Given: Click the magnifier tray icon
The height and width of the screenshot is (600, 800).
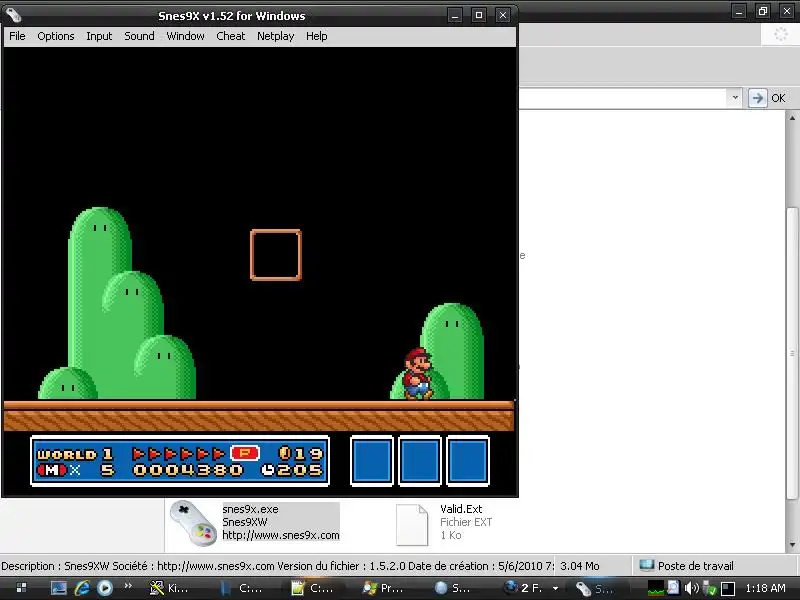Looking at the screenshot, I should [673, 588].
